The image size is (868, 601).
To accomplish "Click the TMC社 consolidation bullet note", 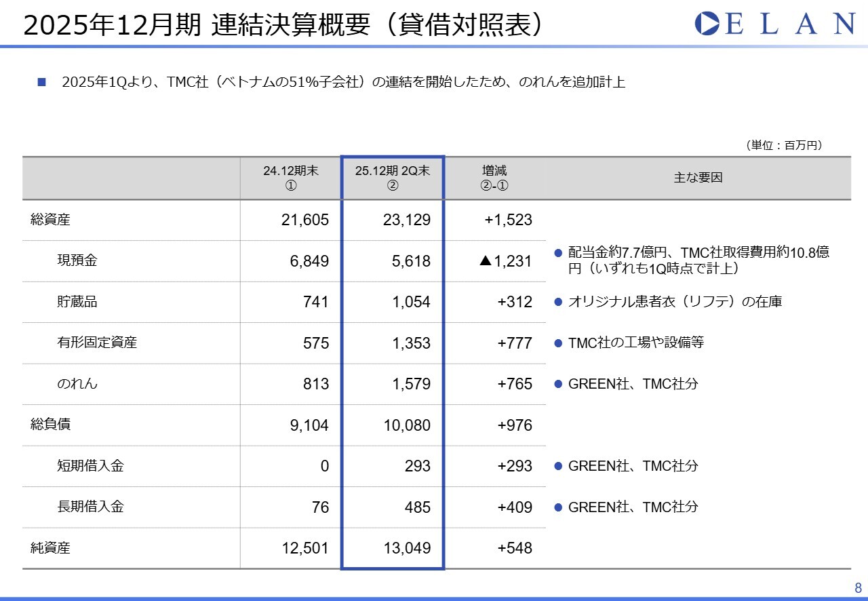I will pyautogui.click(x=343, y=83).
